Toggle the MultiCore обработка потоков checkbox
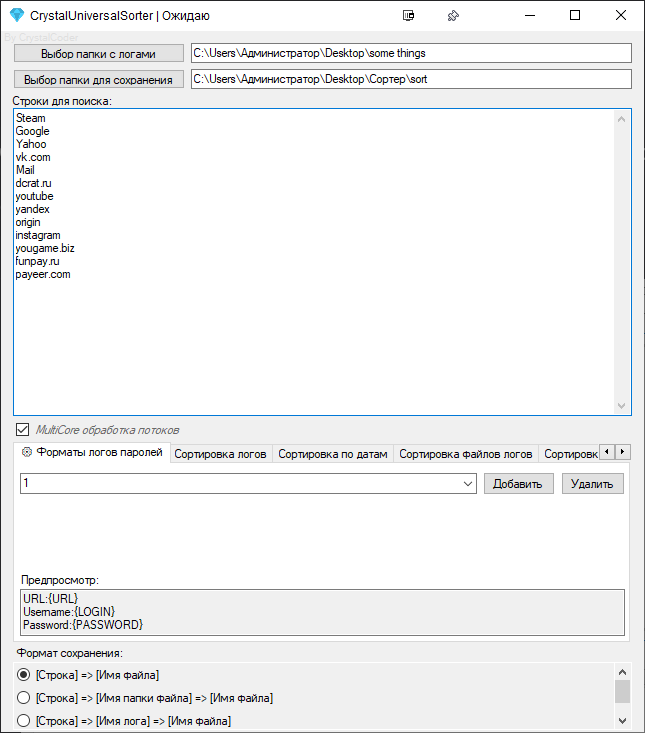This screenshot has width=645, height=733. (x=23, y=429)
